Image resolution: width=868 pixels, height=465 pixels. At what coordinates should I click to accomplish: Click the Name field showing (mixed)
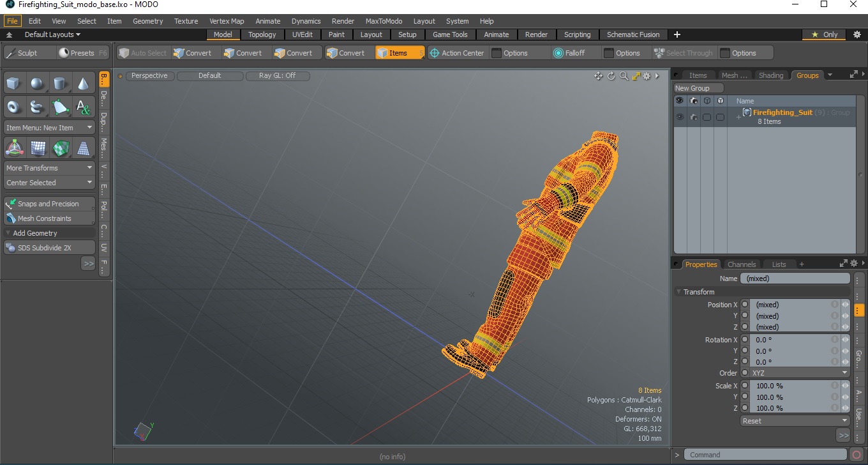795,278
